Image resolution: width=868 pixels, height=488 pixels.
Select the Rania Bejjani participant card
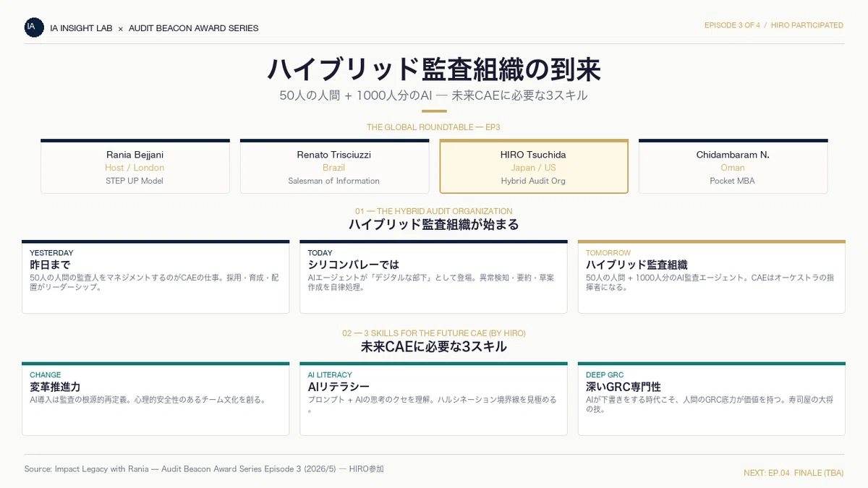pos(135,166)
